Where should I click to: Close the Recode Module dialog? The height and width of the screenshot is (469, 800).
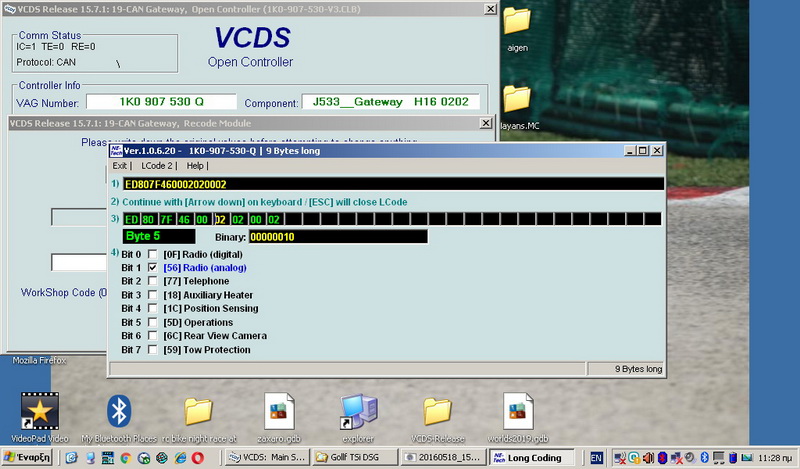tap(486, 123)
